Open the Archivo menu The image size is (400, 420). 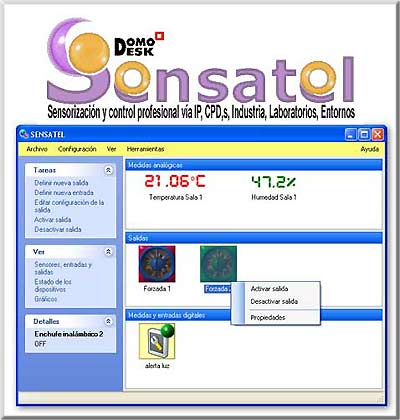(x=37, y=149)
